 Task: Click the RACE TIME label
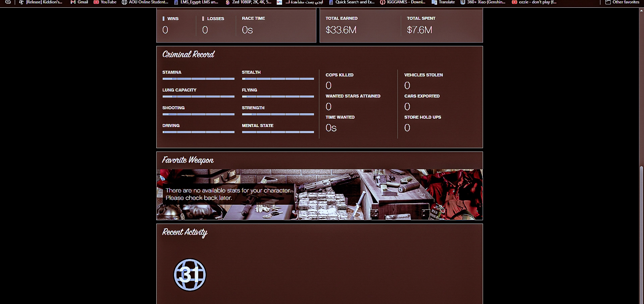[254, 18]
